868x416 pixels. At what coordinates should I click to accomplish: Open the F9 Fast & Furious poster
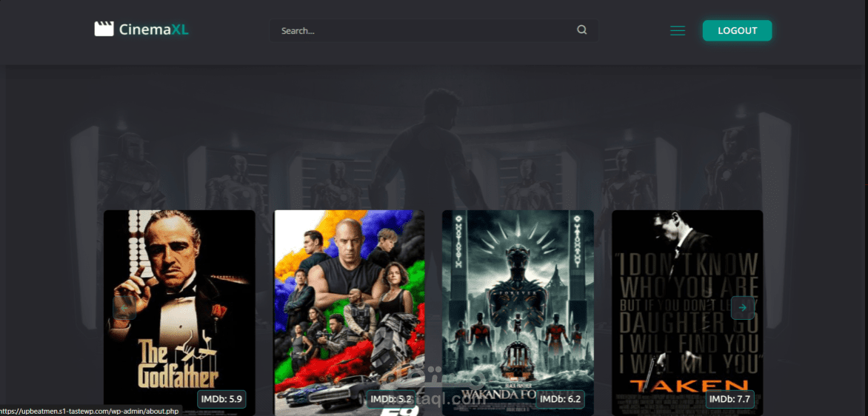coord(349,312)
